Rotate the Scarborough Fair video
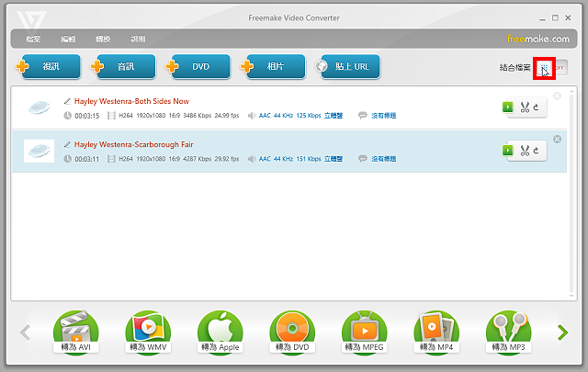This screenshot has width=588, height=372. click(x=537, y=151)
